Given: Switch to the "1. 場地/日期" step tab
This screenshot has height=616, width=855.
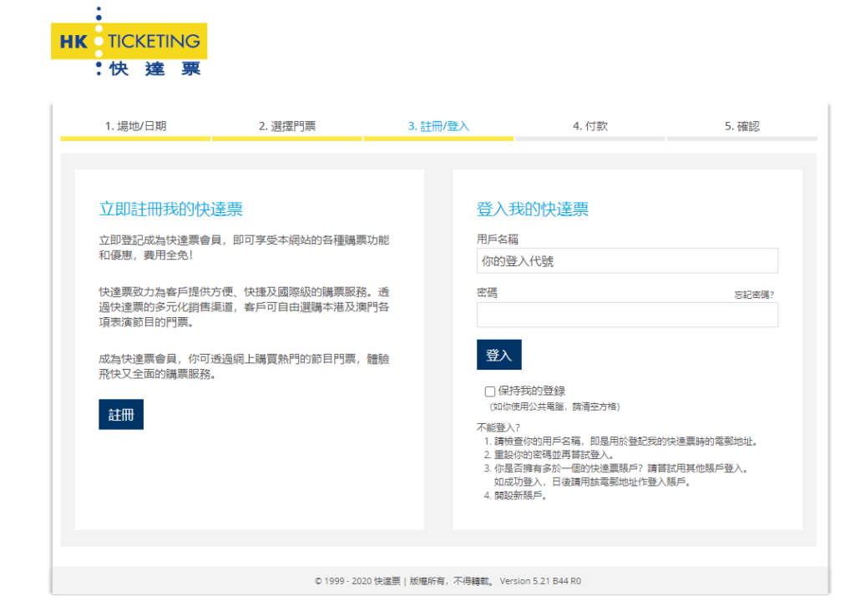Looking at the screenshot, I should click(135, 124).
